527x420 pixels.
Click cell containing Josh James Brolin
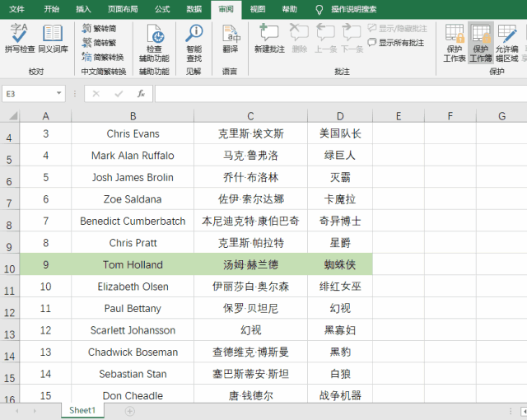tap(133, 177)
